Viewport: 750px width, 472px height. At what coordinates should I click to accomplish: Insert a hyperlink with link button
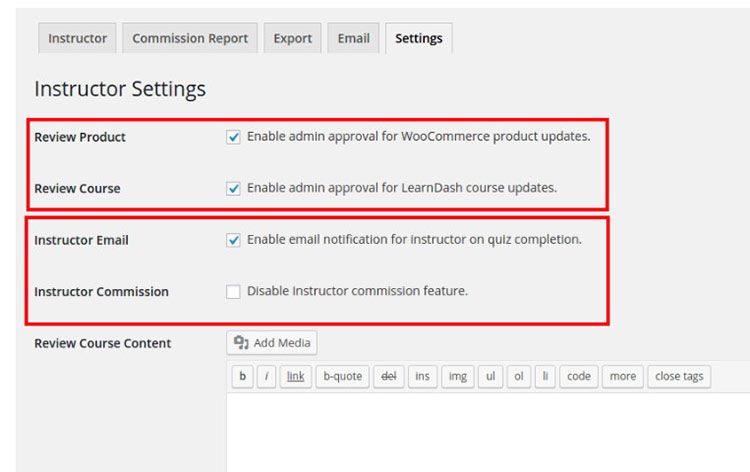pos(295,377)
